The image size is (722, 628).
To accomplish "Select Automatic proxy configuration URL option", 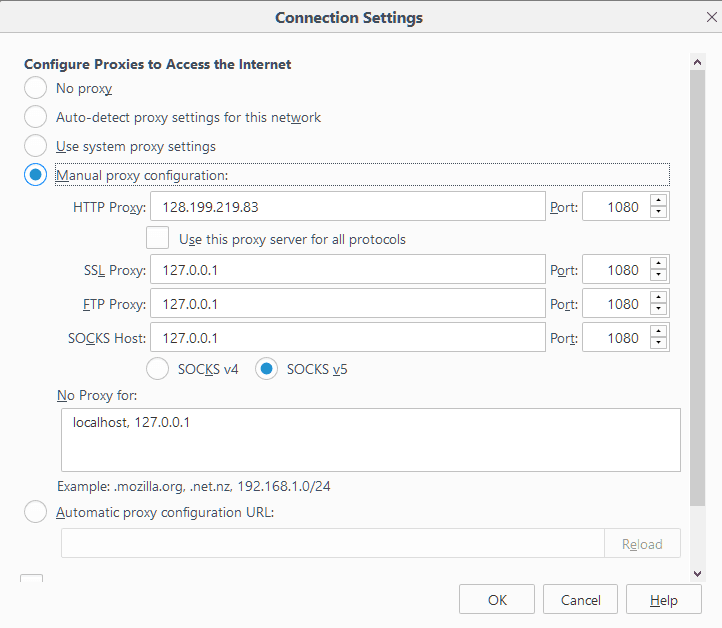I will point(35,512).
